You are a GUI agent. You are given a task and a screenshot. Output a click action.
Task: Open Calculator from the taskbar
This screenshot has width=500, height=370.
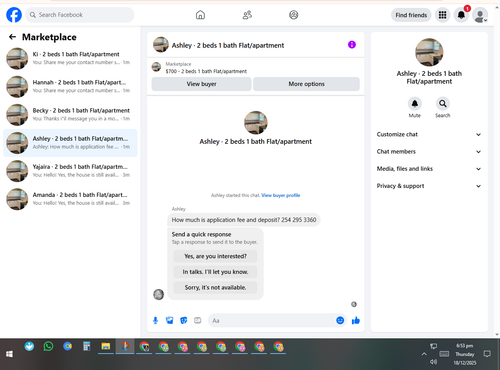pyautogui.click(x=87, y=347)
